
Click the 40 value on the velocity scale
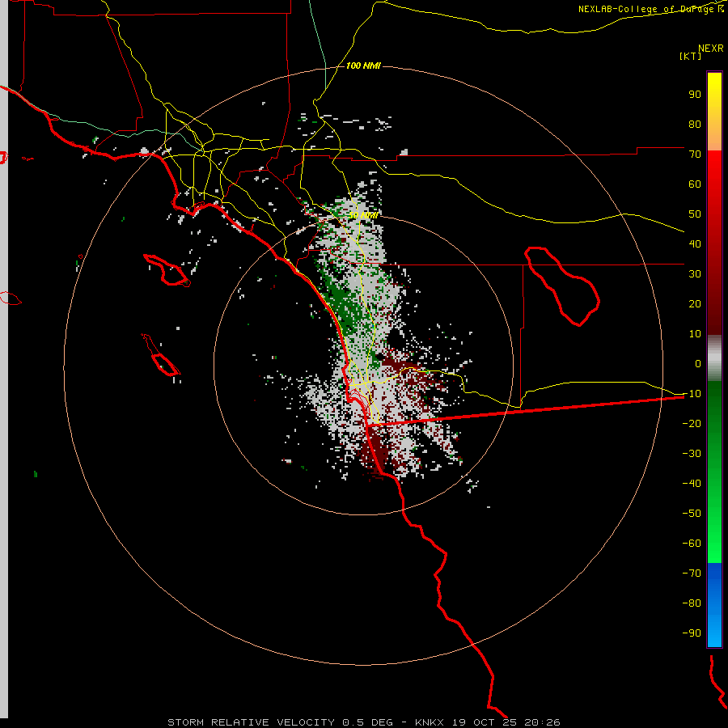click(695, 243)
